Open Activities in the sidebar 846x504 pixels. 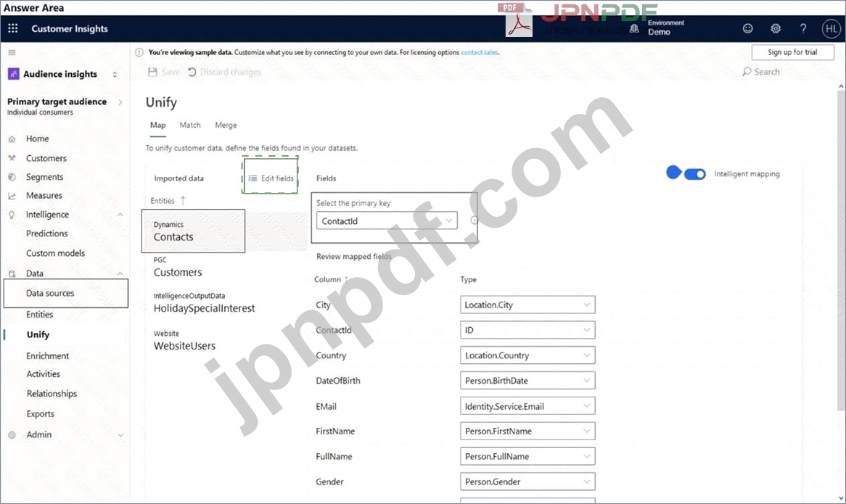tap(43, 373)
